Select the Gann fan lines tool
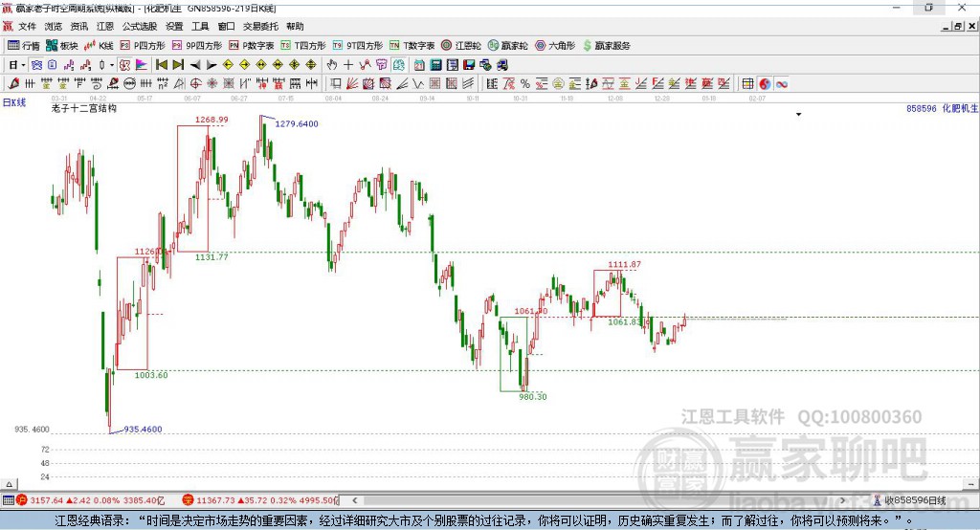 pyautogui.click(x=352, y=84)
